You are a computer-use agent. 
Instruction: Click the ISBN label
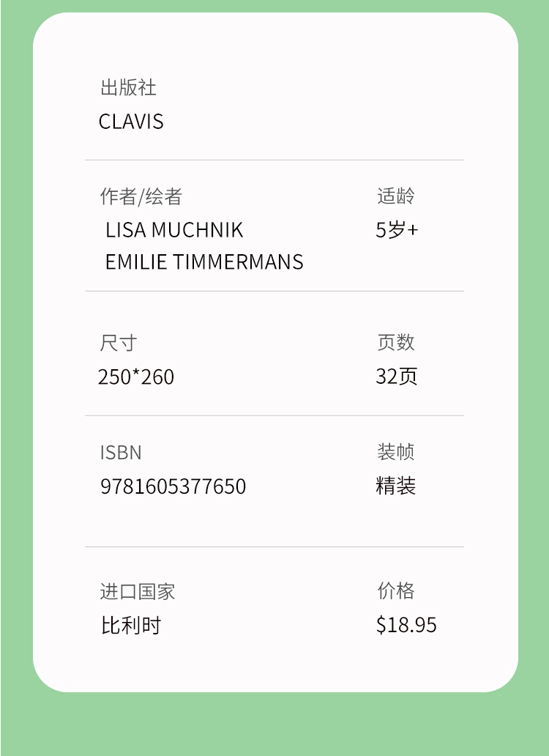pyautogui.click(x=121, y=452)
